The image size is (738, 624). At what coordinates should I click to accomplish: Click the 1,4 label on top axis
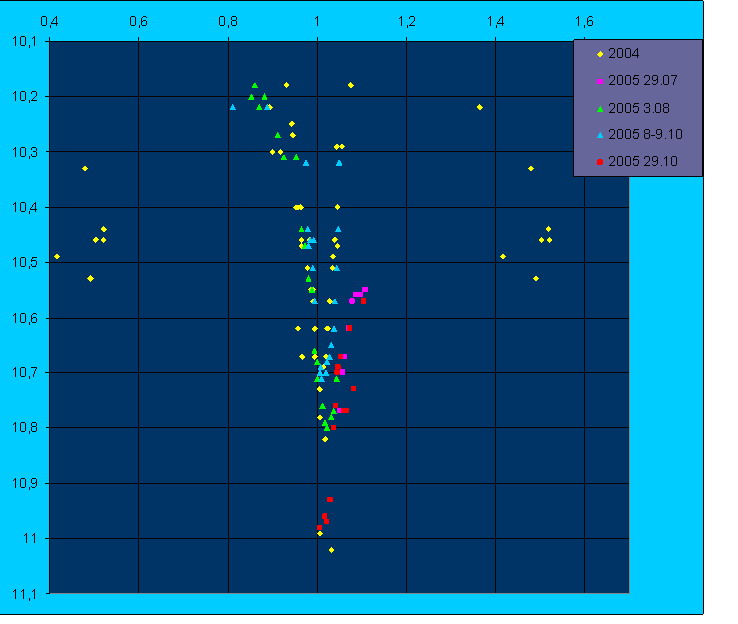(x=496, y=22)
